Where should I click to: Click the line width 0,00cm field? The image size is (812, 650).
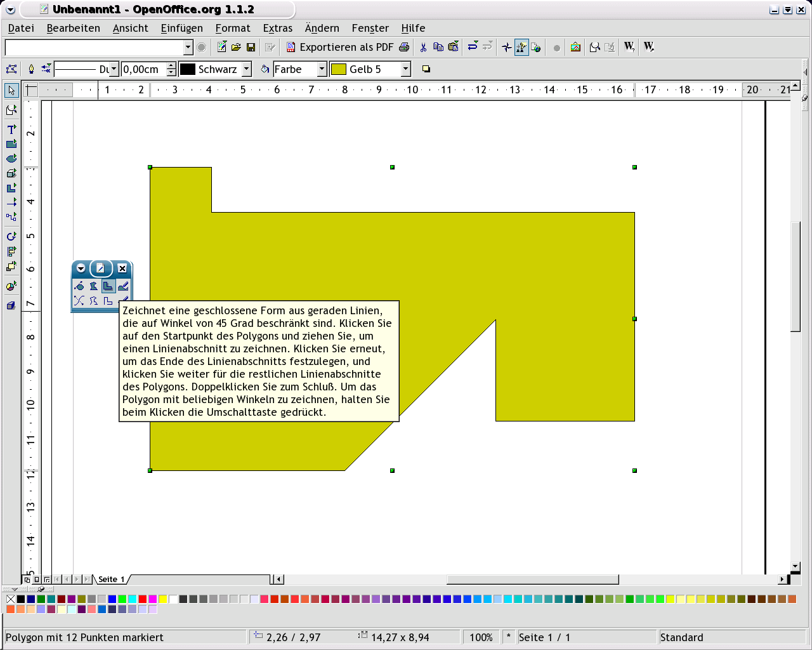143,69
